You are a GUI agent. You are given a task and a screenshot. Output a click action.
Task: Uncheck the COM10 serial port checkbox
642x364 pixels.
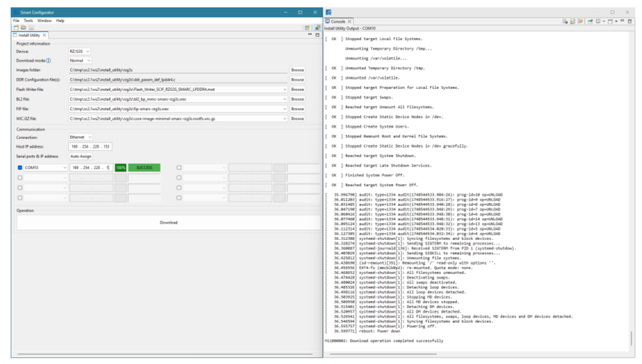tap(20, 167)
